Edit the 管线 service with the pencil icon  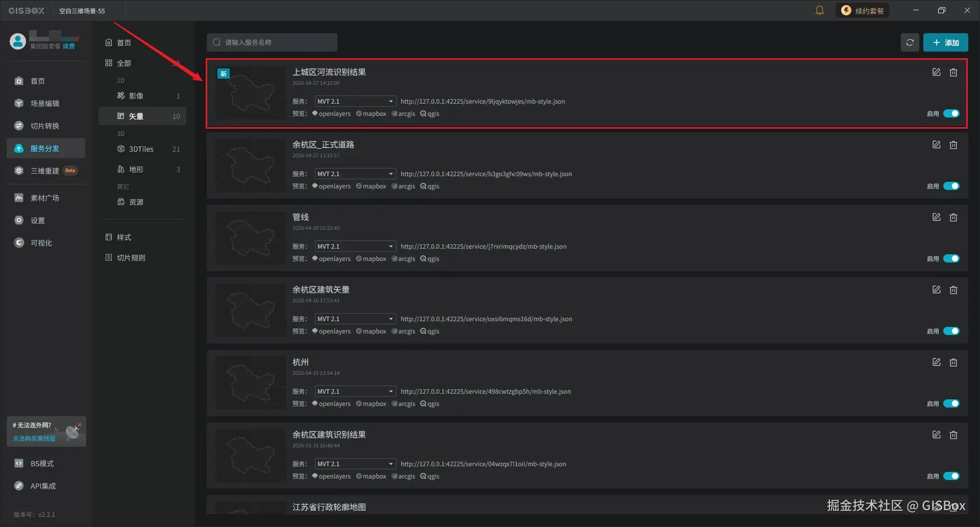(x=936, y=217)
